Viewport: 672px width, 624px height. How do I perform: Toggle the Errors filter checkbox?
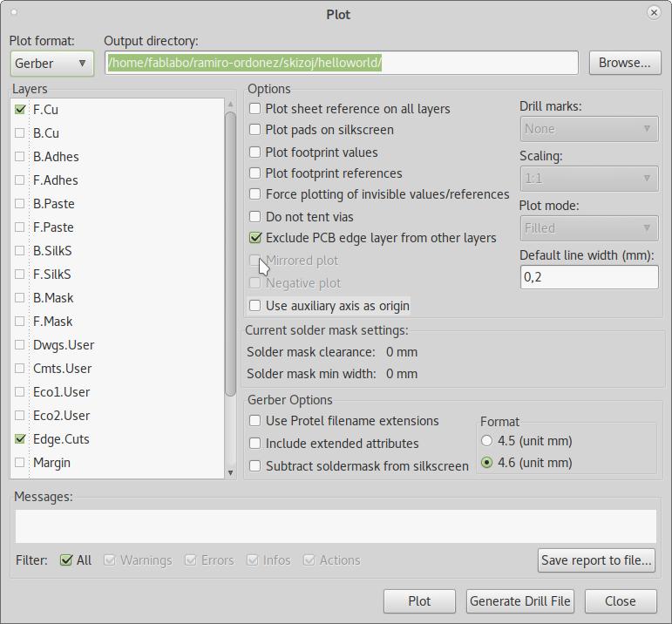coord(191,560)
